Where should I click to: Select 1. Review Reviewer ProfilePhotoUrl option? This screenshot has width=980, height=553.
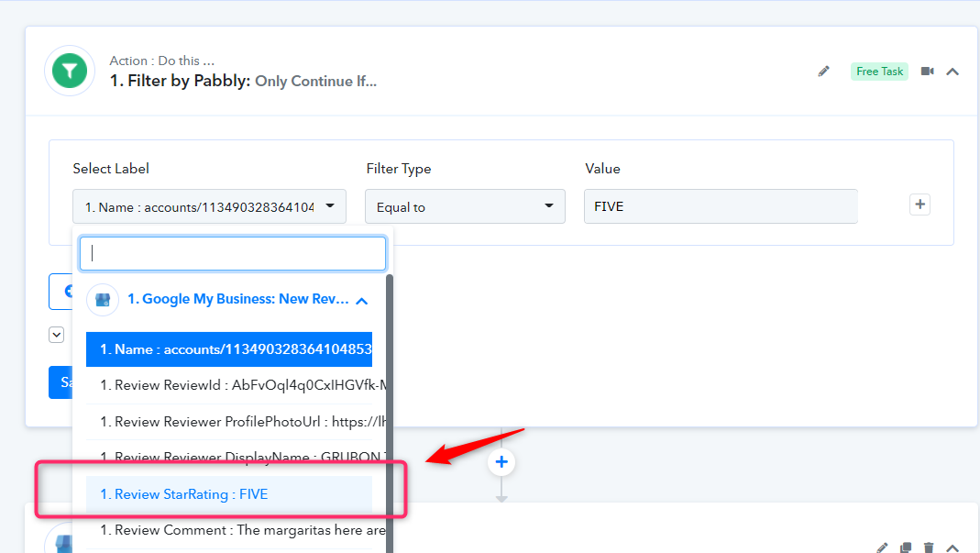(235, 422)
